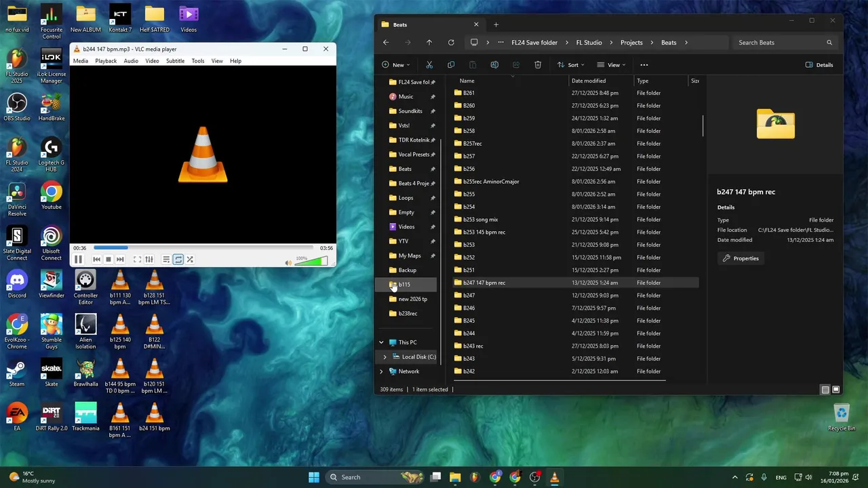Viewport: 868px width, 488px height.
Task: Select the b255rec AminorCmajor folder
Action: pyautogui.click(x=491, y=182)
